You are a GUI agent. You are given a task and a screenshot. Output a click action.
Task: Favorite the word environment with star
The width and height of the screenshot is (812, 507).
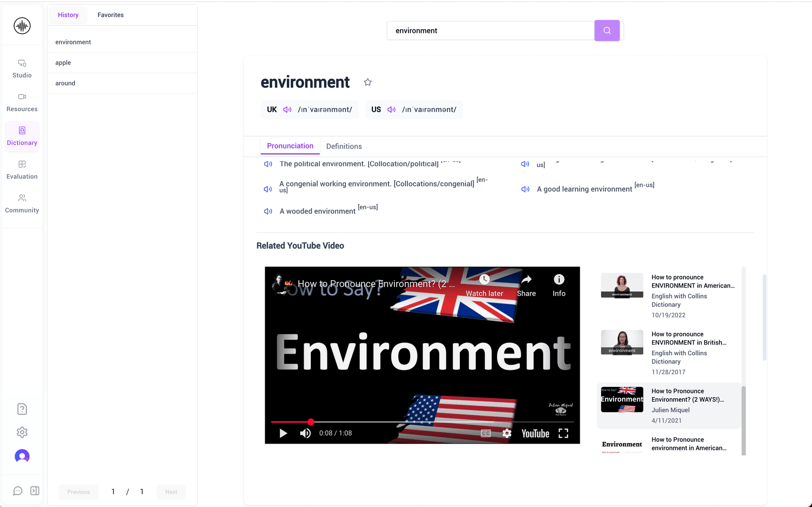tap(368, 82)
